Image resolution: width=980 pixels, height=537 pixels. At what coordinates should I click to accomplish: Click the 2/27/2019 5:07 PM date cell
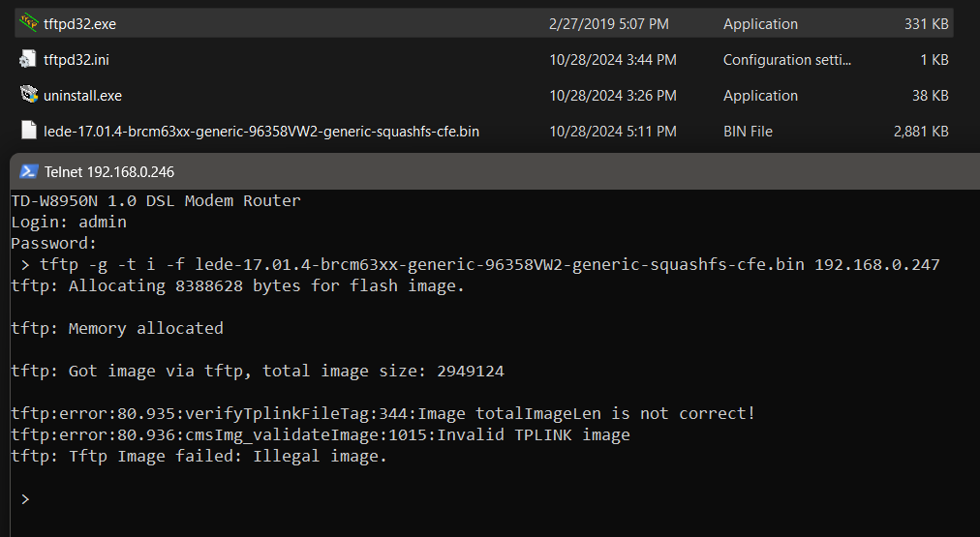(609, 24)
